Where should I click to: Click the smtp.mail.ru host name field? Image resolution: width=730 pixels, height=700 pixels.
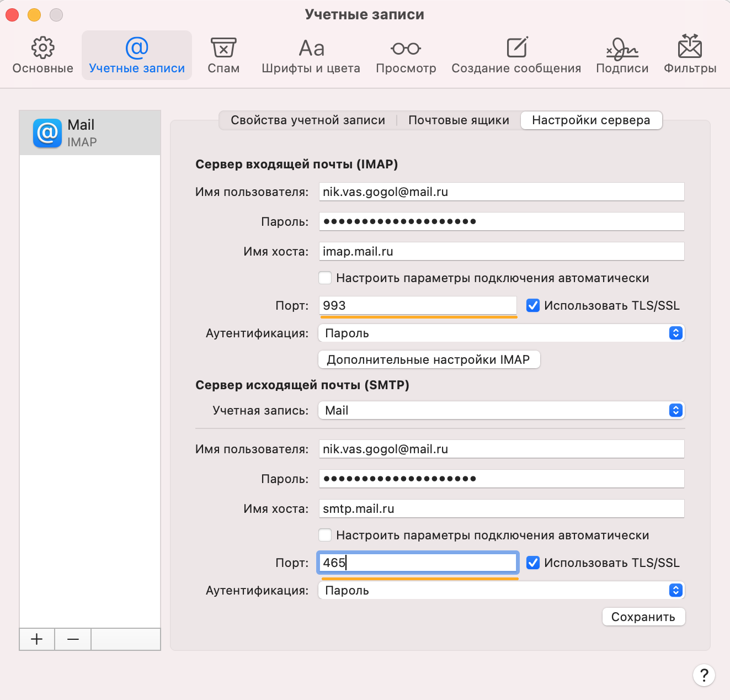[x=502, y=509]
